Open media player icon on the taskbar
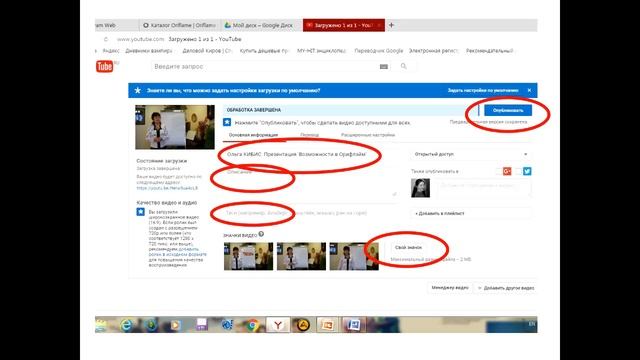This screenshot has width=640, height=360. coord(176,325)
